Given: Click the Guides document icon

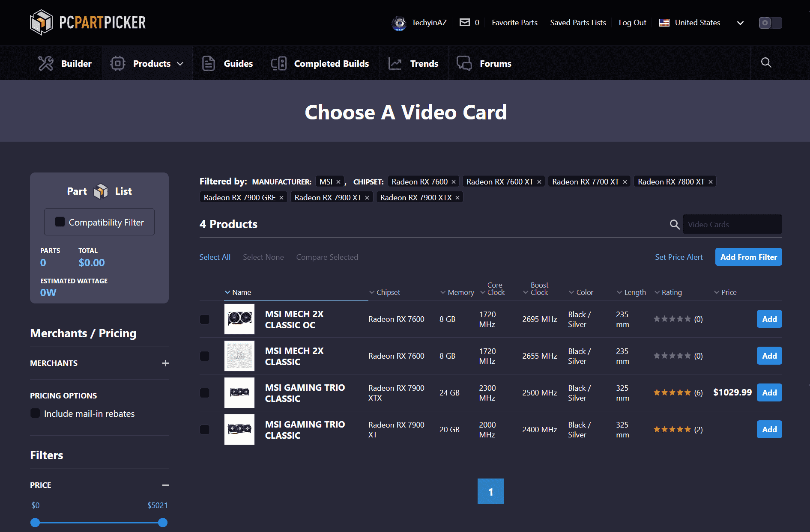Looking at the screenshot, I should pos(208,63).
